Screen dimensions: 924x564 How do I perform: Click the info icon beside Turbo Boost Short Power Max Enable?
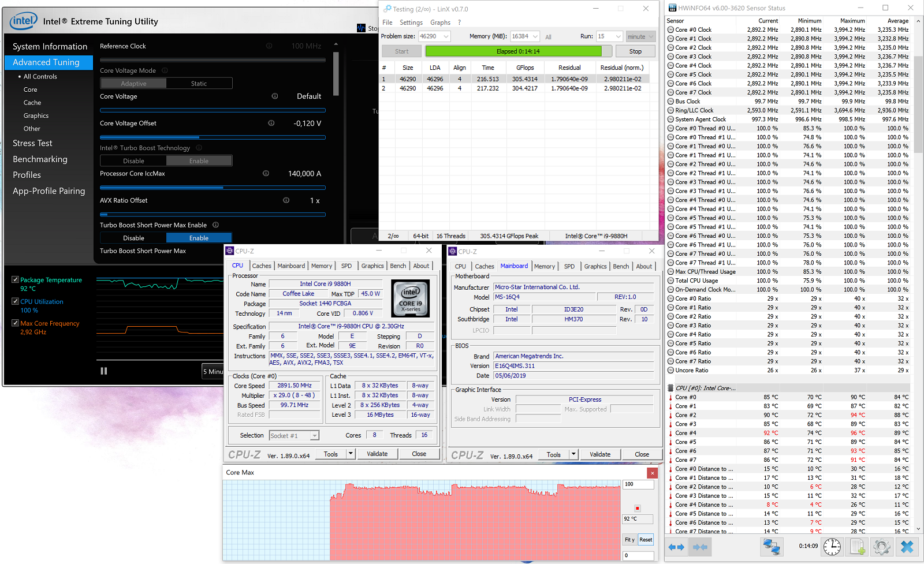(x=215, y=225)
